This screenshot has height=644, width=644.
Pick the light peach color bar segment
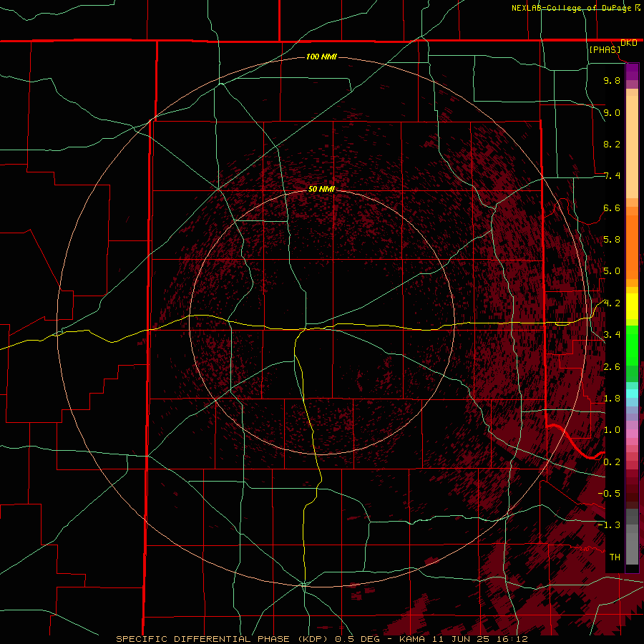632,147
